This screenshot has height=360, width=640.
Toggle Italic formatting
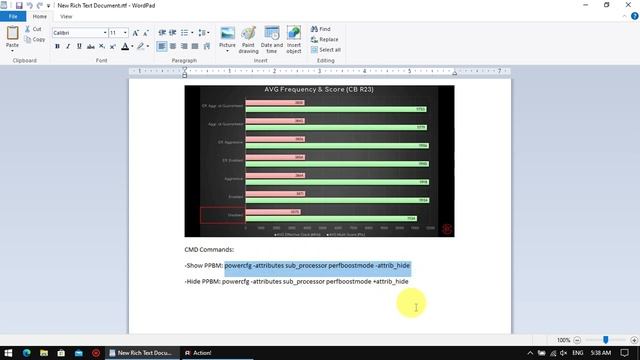[x=68, y=46]
